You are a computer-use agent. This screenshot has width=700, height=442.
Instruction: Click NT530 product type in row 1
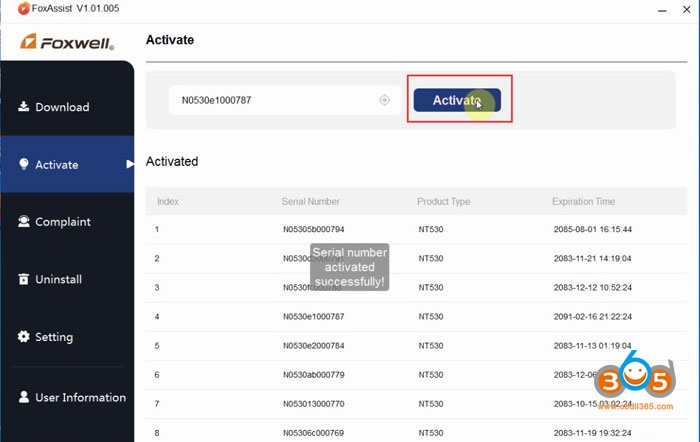(431, 229)
